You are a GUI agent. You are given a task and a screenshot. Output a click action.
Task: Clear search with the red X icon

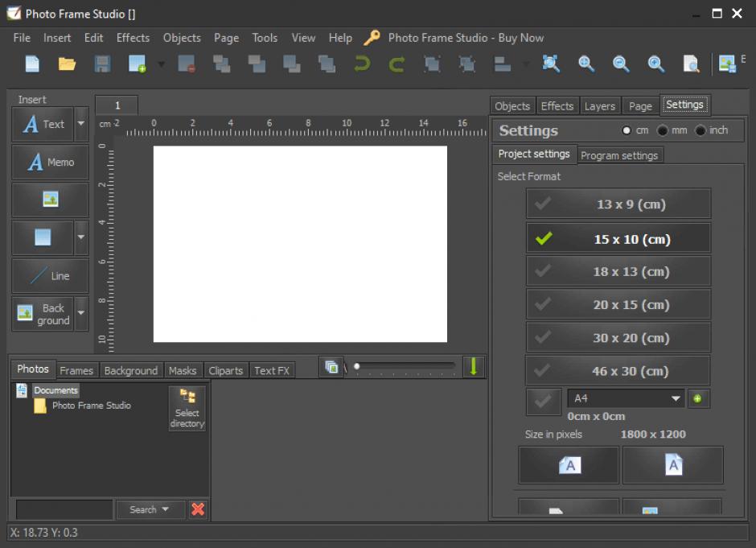(198, 509)
